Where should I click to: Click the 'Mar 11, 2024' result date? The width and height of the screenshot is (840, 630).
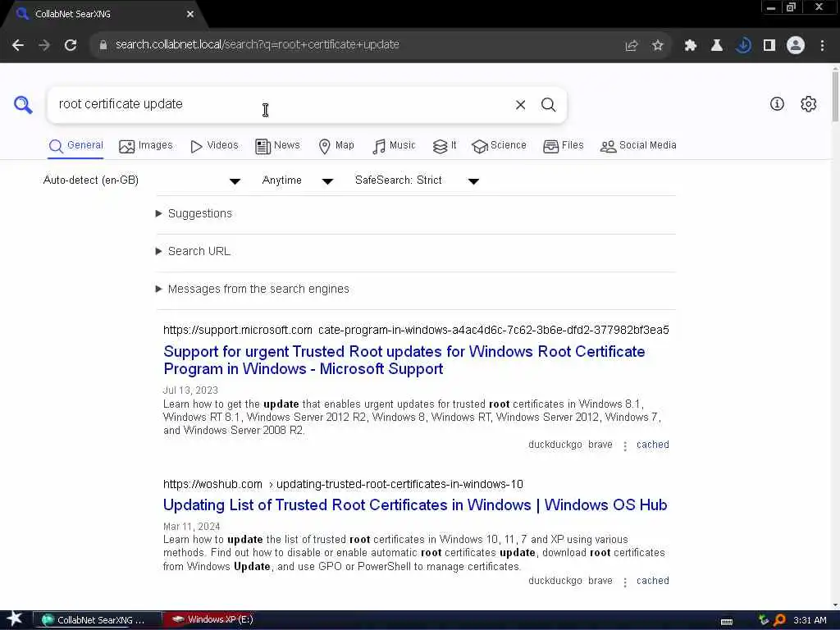click(191, 527)
